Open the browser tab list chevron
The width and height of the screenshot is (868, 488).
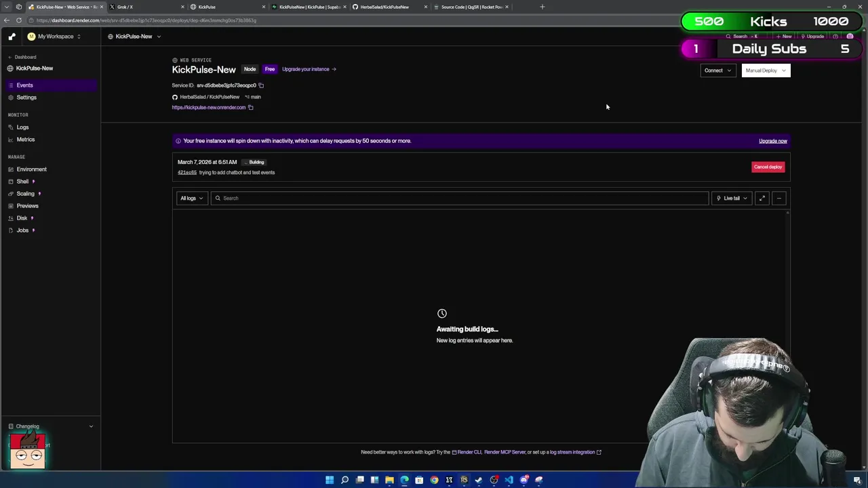point(7,7)
